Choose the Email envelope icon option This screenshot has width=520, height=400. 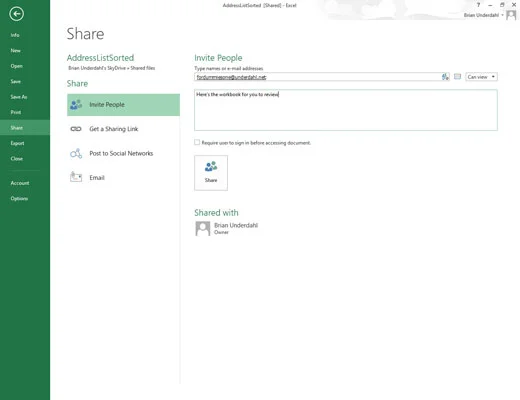(76, 177)
